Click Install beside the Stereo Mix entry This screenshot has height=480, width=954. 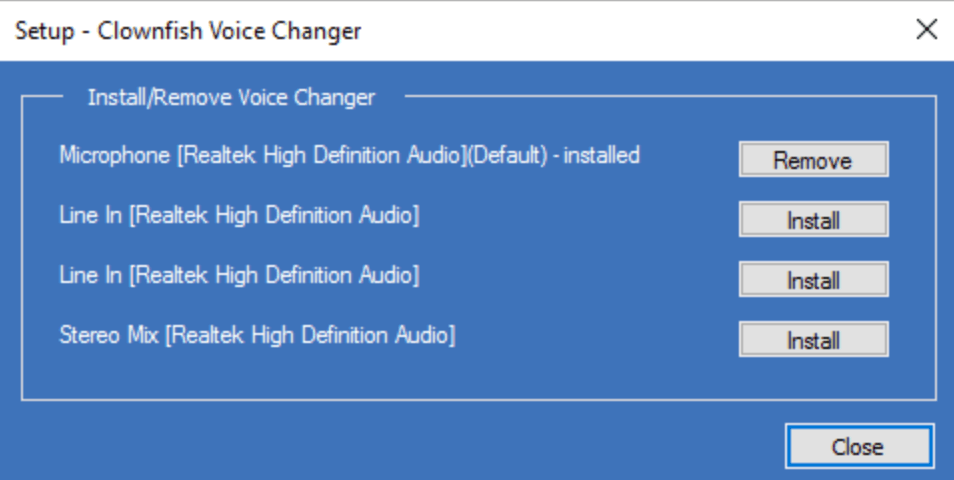tap(813, 340)
